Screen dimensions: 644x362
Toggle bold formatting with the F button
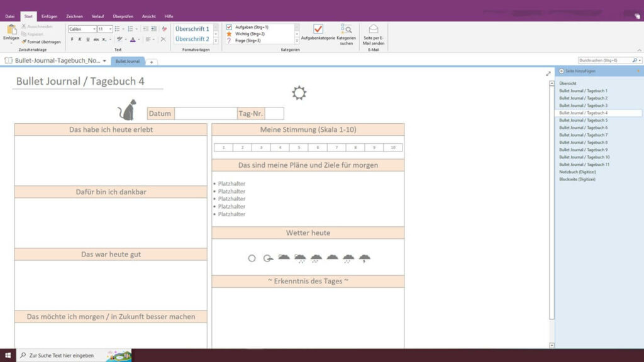click(72, 39)
